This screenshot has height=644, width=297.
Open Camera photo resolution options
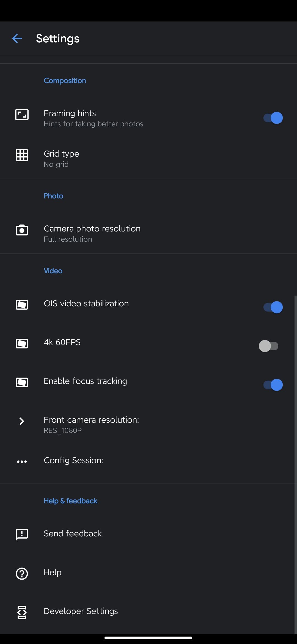click(x=92, y=233)
